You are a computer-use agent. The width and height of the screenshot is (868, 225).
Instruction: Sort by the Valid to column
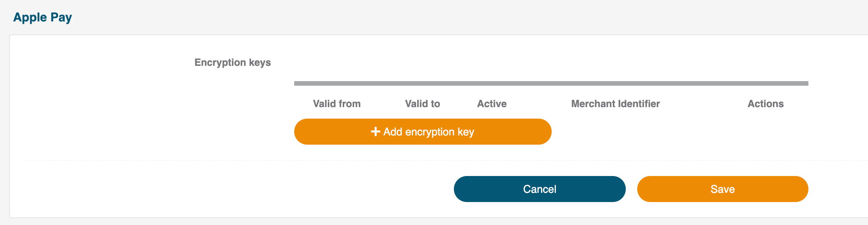coord(423,104)
